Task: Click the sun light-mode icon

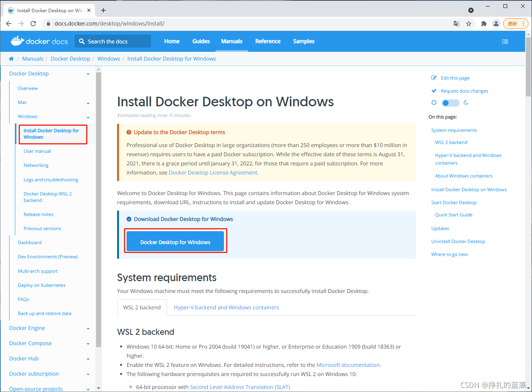Action: (x=434, y=102)
